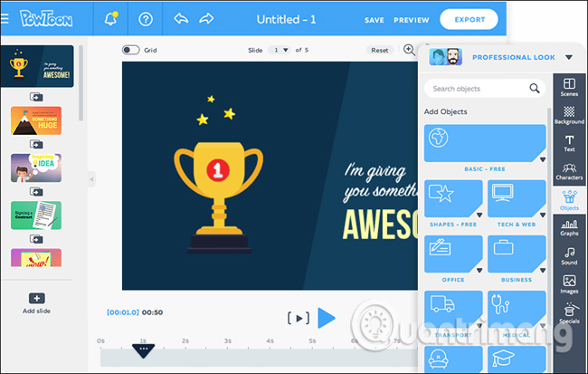
Task: Open notifications bell icon
Action: 110,18
